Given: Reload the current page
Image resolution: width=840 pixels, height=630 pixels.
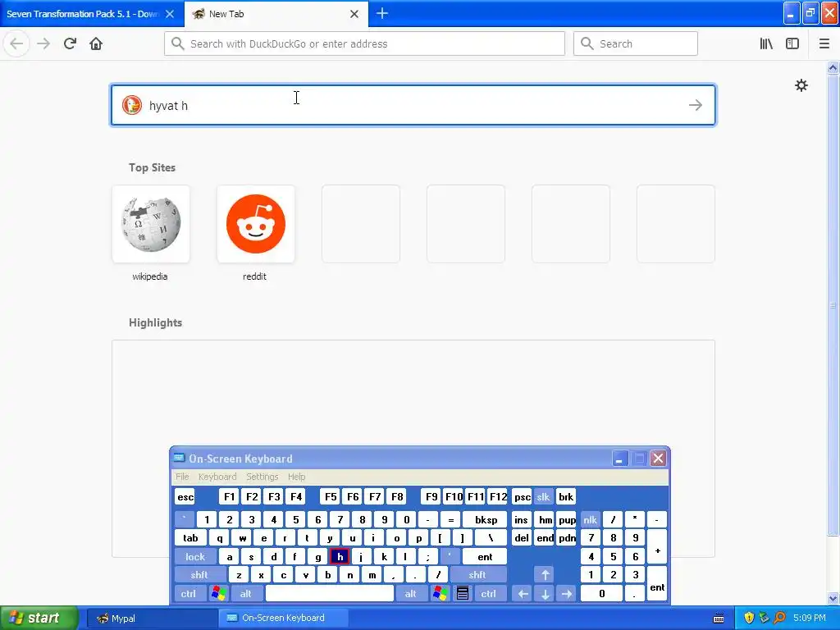Looking at the screenshot, I should click(x=71, y=43).
